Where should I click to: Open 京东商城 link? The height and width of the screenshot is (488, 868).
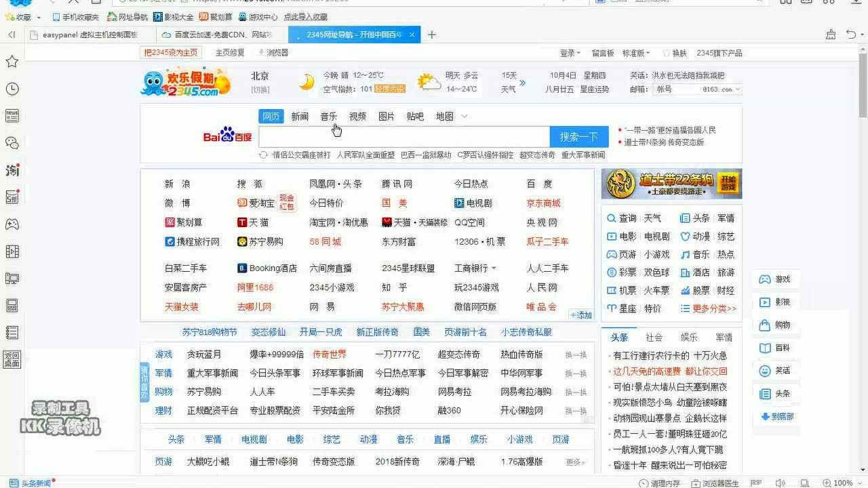click(x=543, y=203)
